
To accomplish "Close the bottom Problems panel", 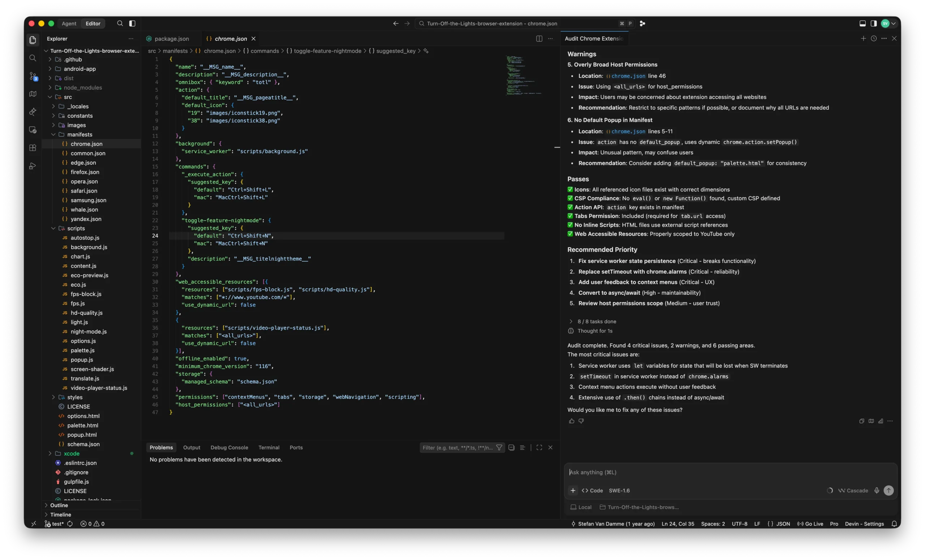I will (x=550, y=447).
